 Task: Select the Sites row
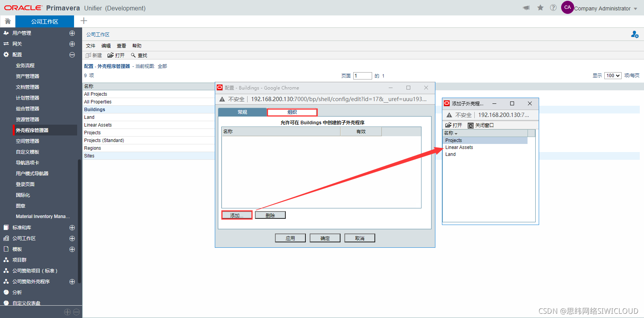(149, 156)
